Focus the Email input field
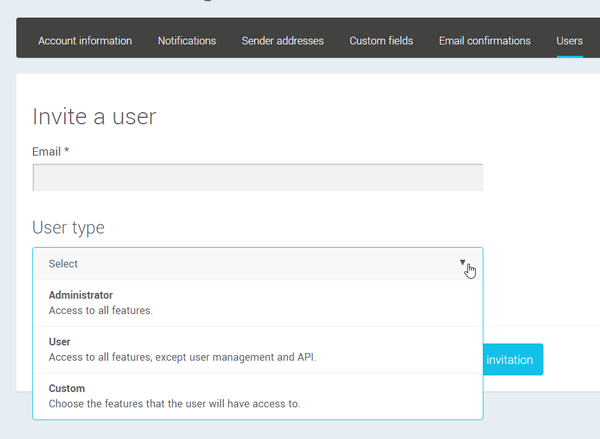 (x=257, y=178)
